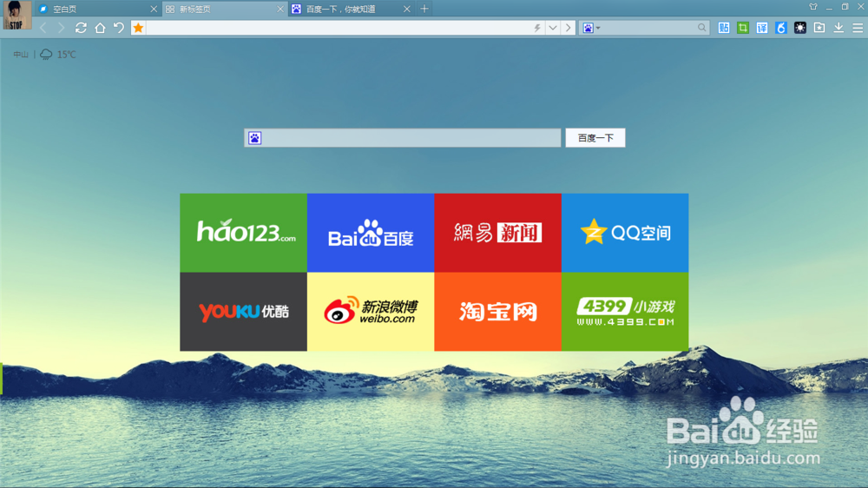This screenshot has height=488, width=868.
Task: Click the address bar go arrow
Action: coord(568,28)
